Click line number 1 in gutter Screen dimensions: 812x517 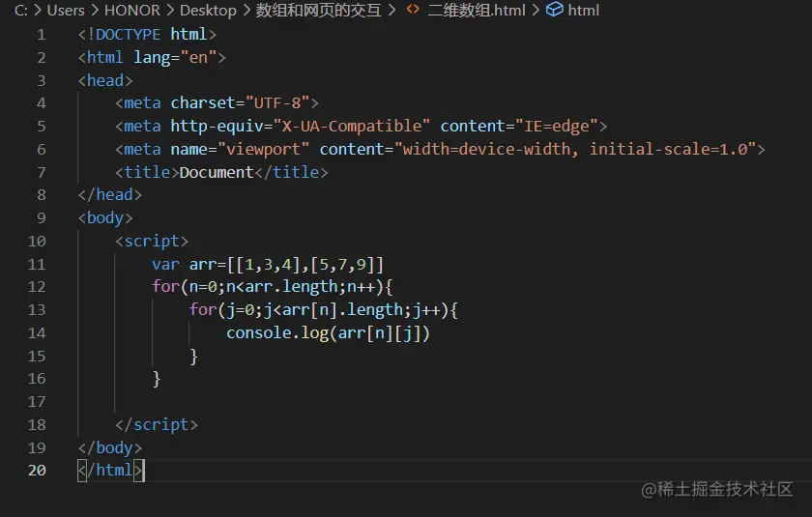click(41, 35)
